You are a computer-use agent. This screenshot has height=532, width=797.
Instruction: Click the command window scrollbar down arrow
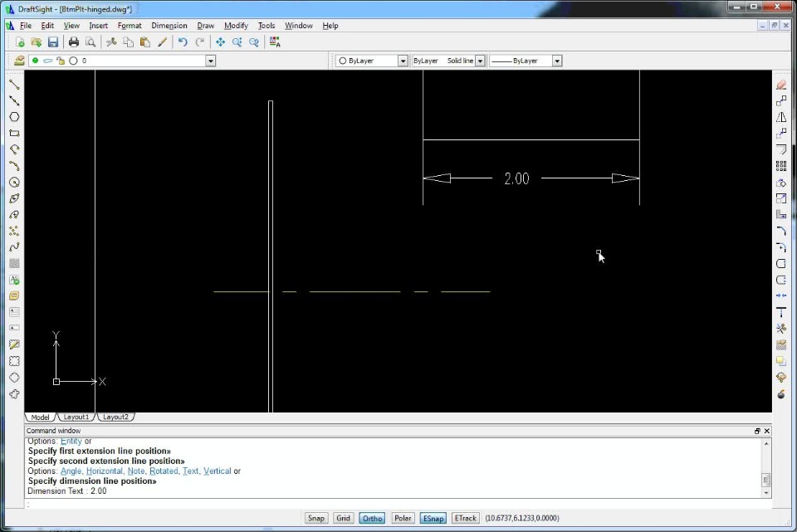(x=766, y=493)
